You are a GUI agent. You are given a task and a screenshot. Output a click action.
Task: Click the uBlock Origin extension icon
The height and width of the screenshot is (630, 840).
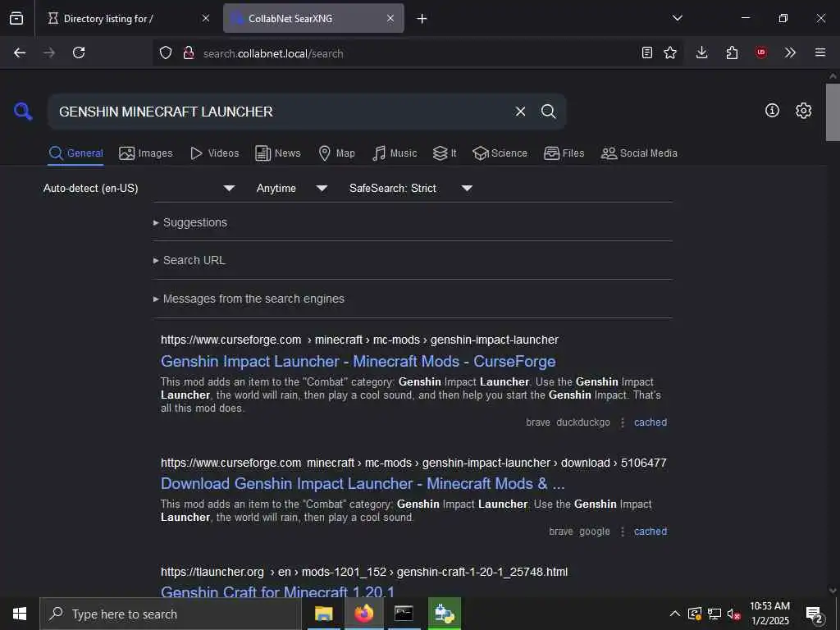pos(761,52)
